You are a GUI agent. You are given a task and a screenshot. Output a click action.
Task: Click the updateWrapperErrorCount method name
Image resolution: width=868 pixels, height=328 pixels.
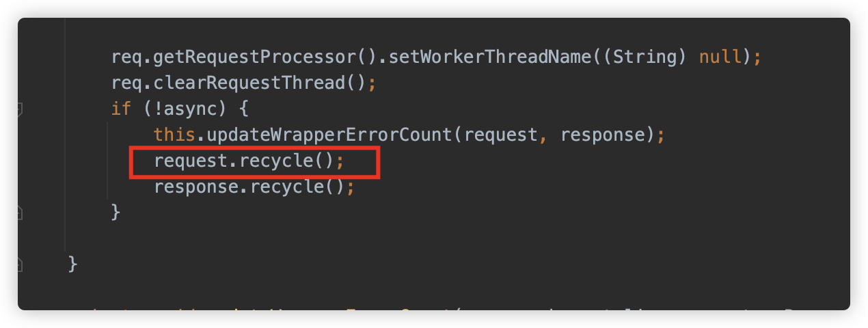[328, 135]
